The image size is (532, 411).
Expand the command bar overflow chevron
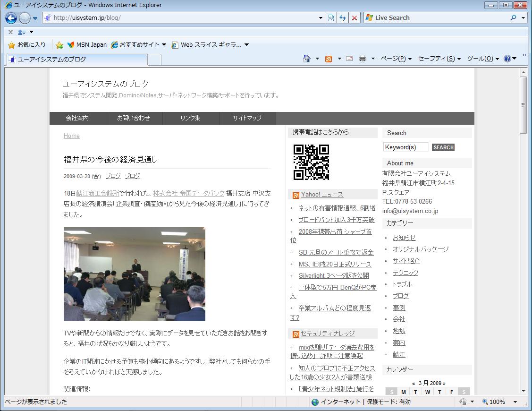pyautogui.click(x=524, y=55)
